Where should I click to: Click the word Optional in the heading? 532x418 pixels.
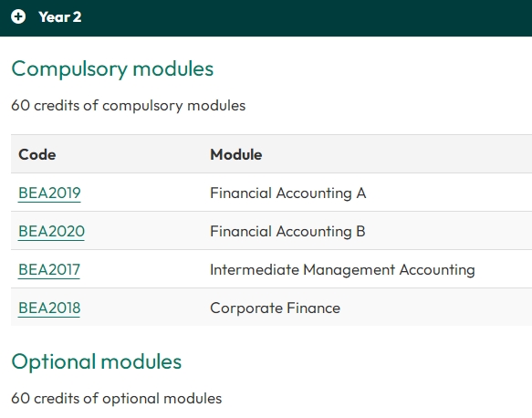point(54,361)
